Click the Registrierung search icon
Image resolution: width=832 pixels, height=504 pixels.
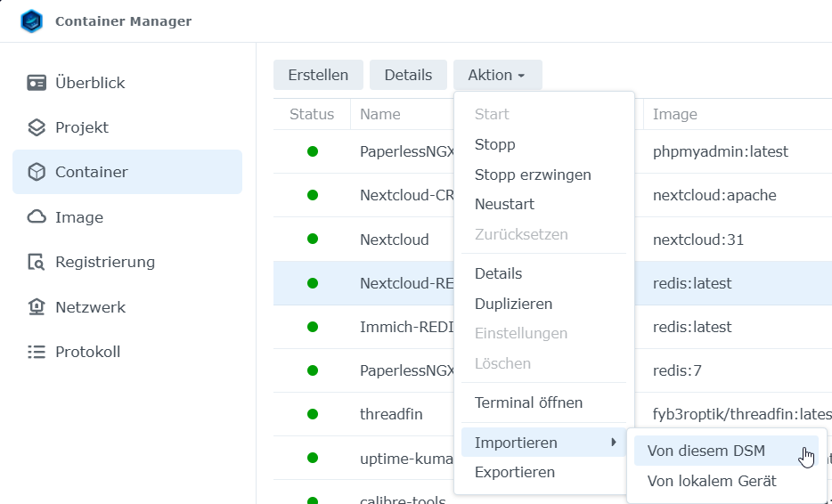pyautogui.click(x=37, y=262)
